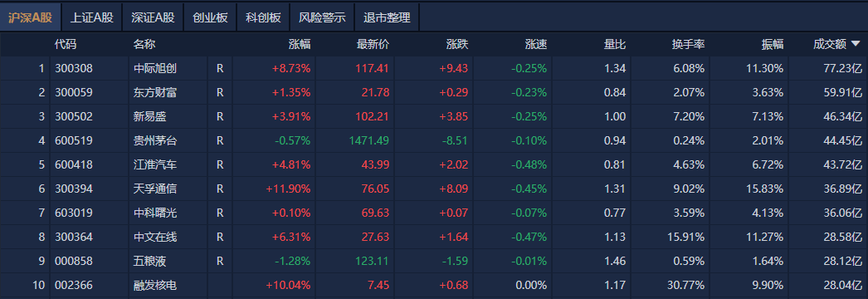The height and width of the screenshot is (299, 868).
Task: Click the R marker for 天孚通信
Action: click(x=220, y=189)
